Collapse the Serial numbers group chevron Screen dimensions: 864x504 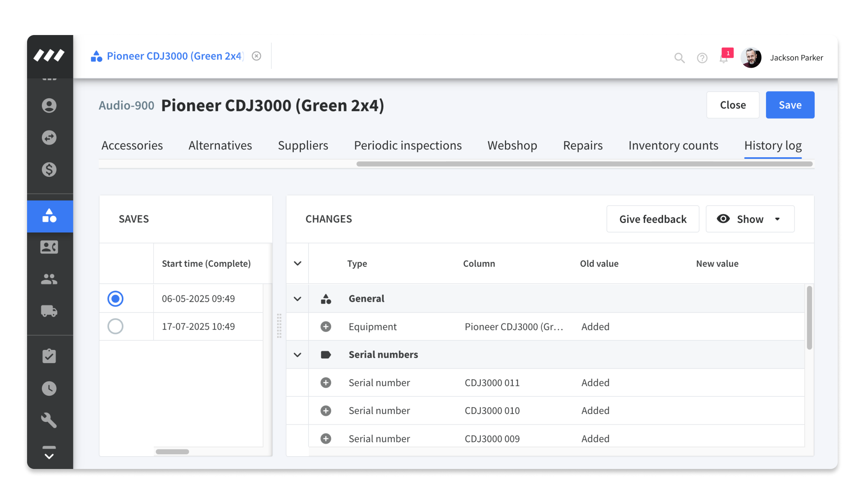[297, 355]
